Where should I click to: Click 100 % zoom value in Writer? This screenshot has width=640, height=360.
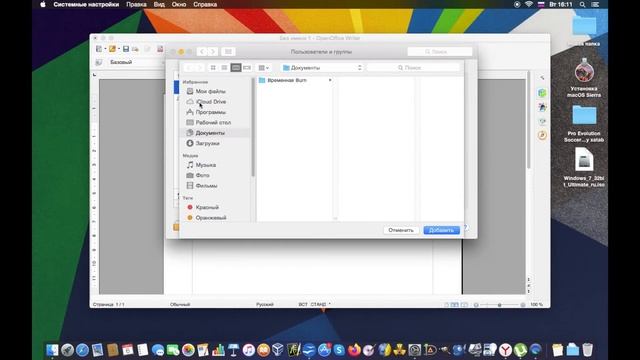point(536,304)
